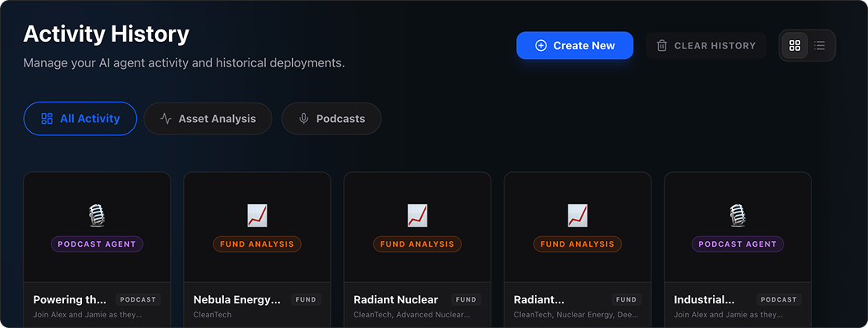Switch to list view
The width and height of the screenshot is (868, 328).
point(820,45)
